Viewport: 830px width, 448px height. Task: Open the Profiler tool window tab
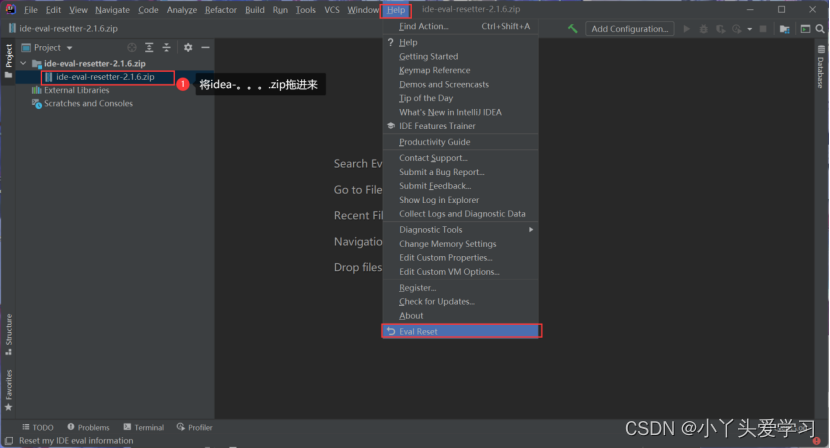[x=194, y=427]
